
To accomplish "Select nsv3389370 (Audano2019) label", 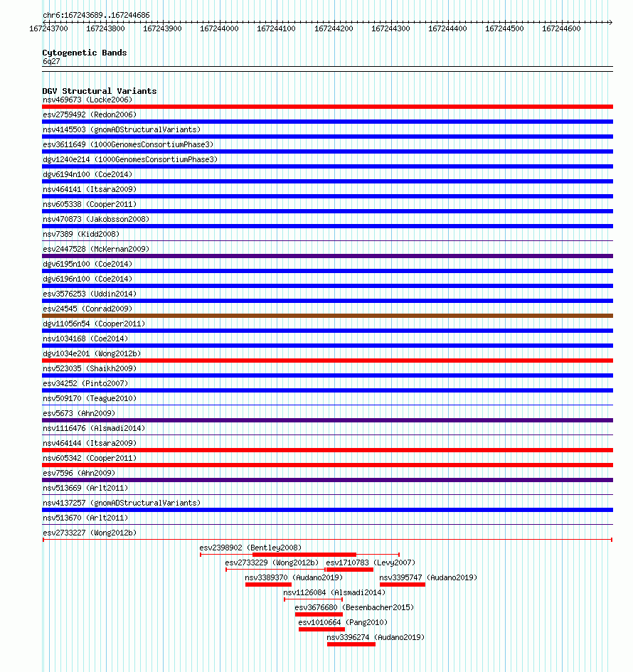I will pyautogui.click(x=294, y=577).
